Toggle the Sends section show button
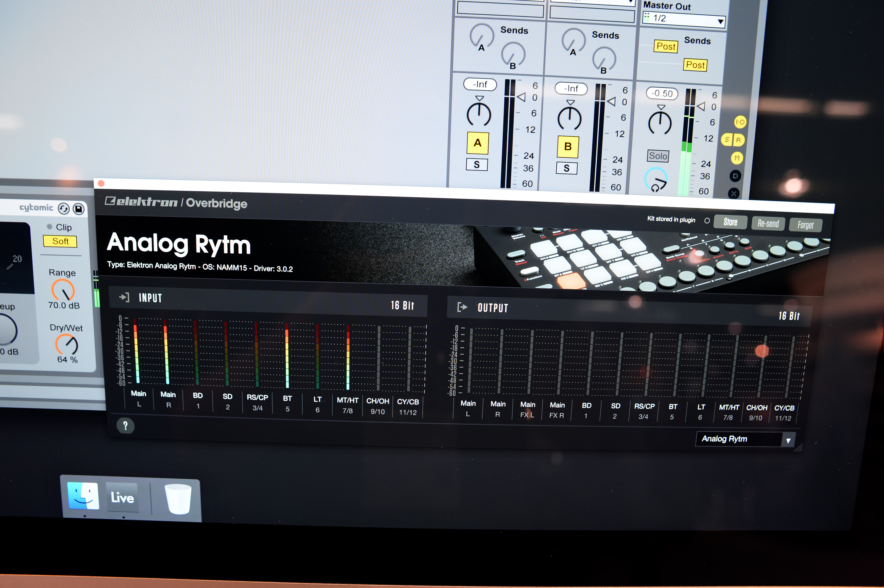The height and width of the screenshot is (588, 884). (x=727, y=140)
